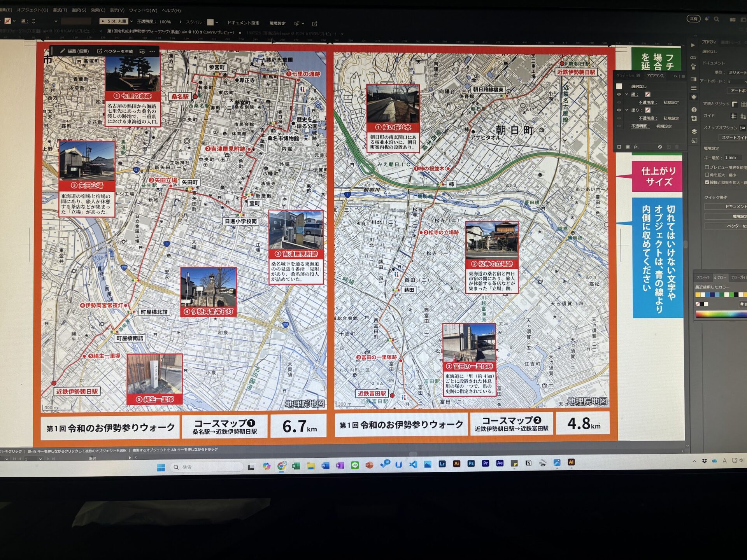Click the Gradient panel icon in dock

tap(693, 79)
